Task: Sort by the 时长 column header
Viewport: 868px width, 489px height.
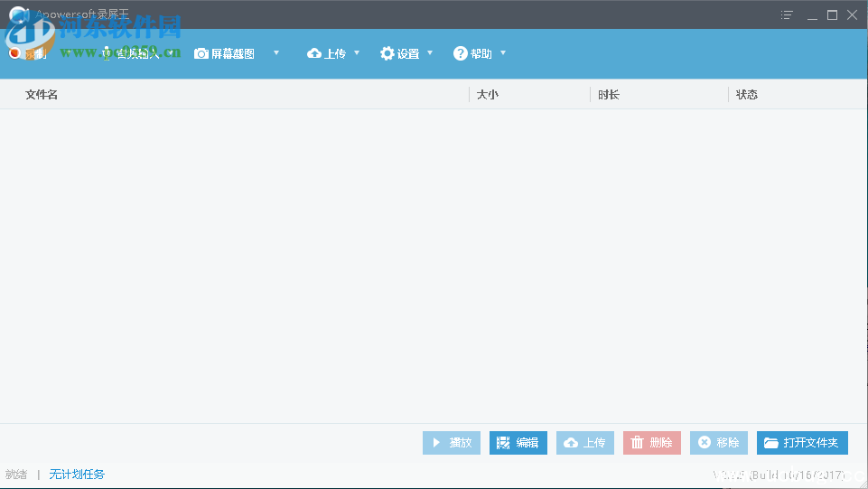Action: (x=609, y=95)
